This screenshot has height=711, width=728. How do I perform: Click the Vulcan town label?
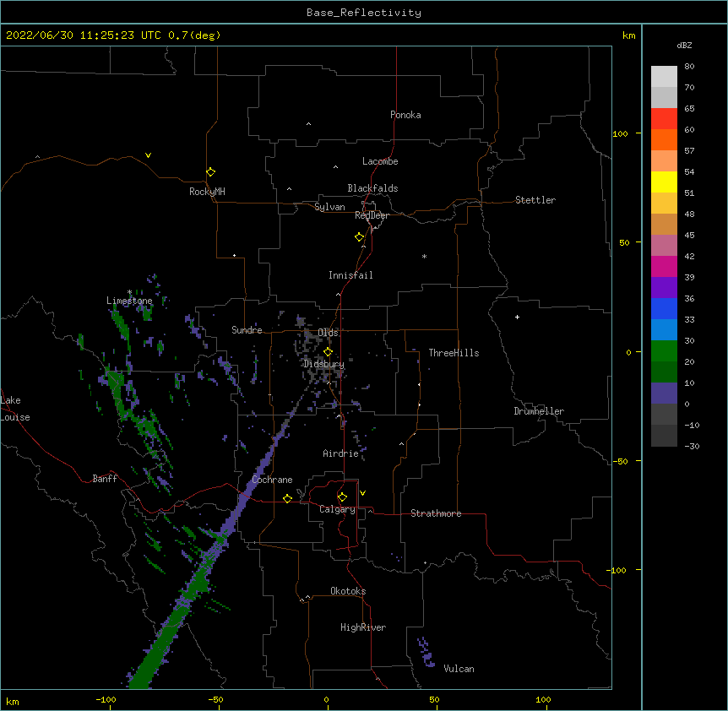pyautogui.click(x=459, y=669)
